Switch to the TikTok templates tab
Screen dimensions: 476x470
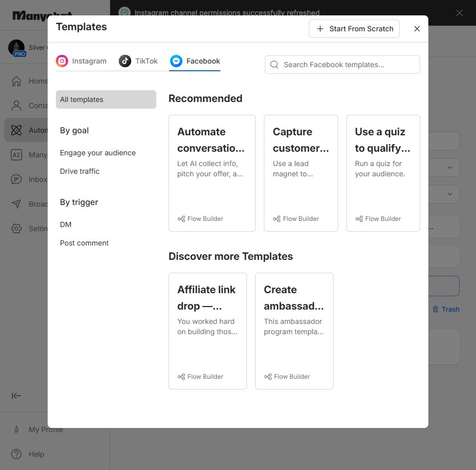tap(138, 61)
